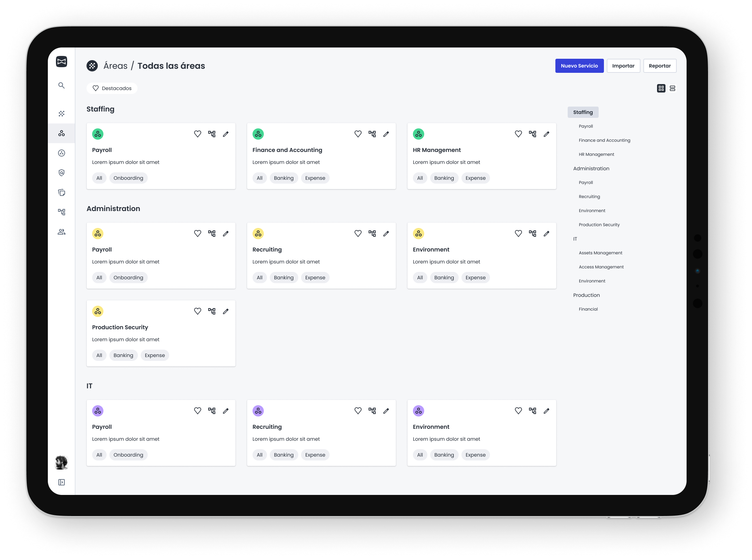Click the Importar button
The width and height of the screenshot is (752, 560).
point(623,66)
